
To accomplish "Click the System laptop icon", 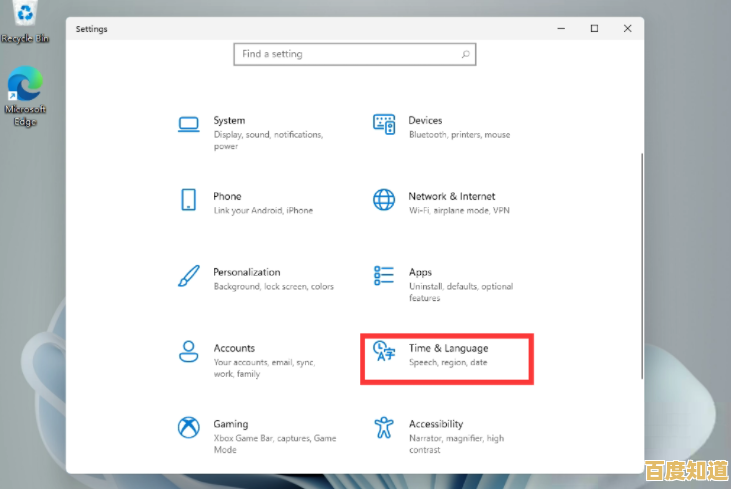I will pos(188,125).
